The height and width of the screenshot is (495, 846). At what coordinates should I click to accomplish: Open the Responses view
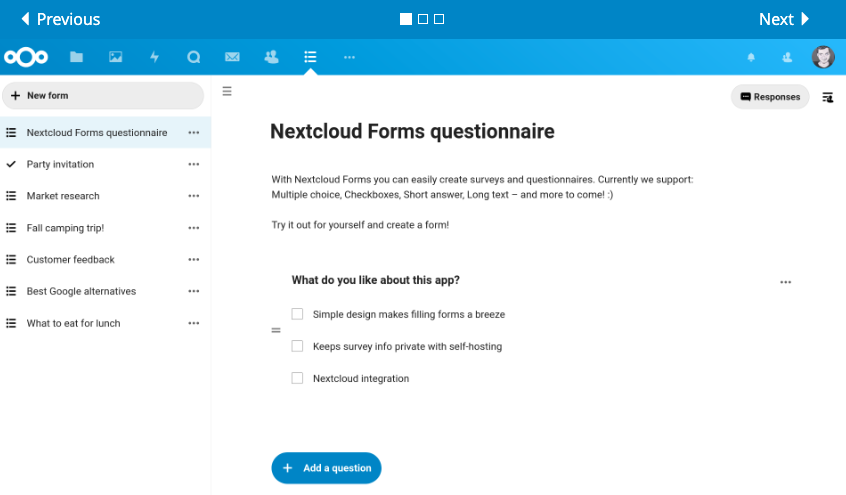[770, 97]
